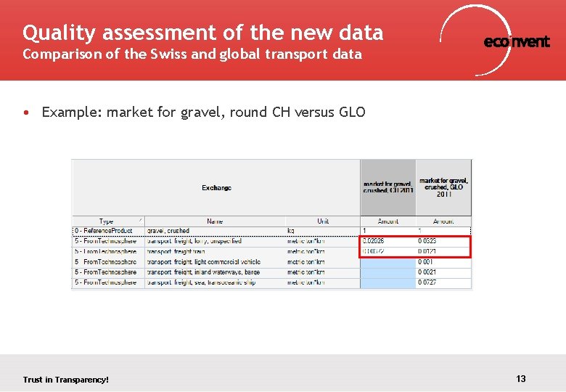The width and height of the screenshot is (566, 392).
Task: Select the '0 - ReferenceProduct' cell
Action: tap(108, 231)
